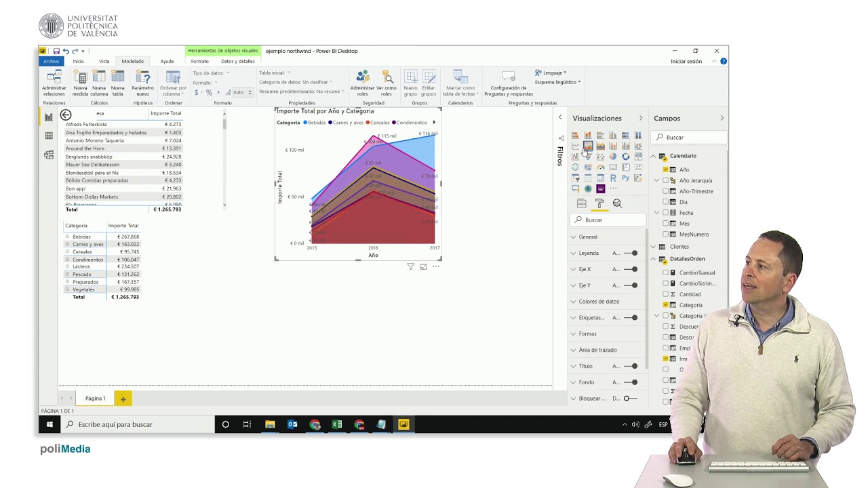Add a new page with plus button

[123, 399]
